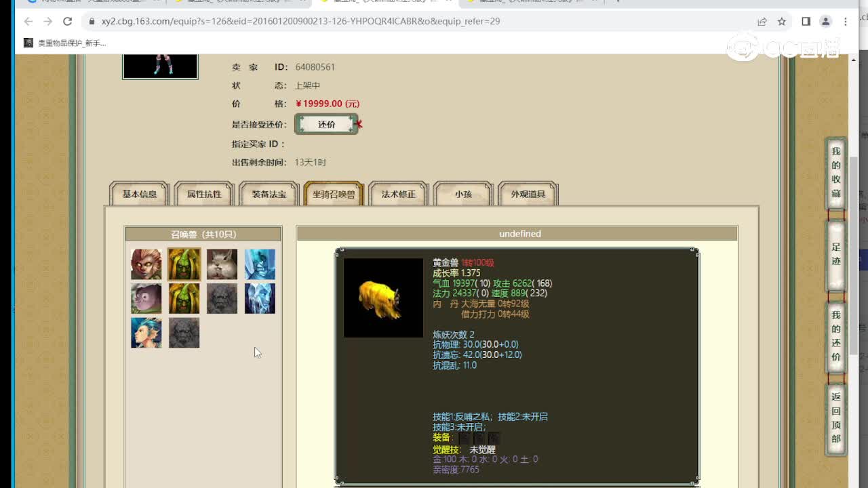Go back in the browser
The image size is (868, 488).
tap(28, 22)
